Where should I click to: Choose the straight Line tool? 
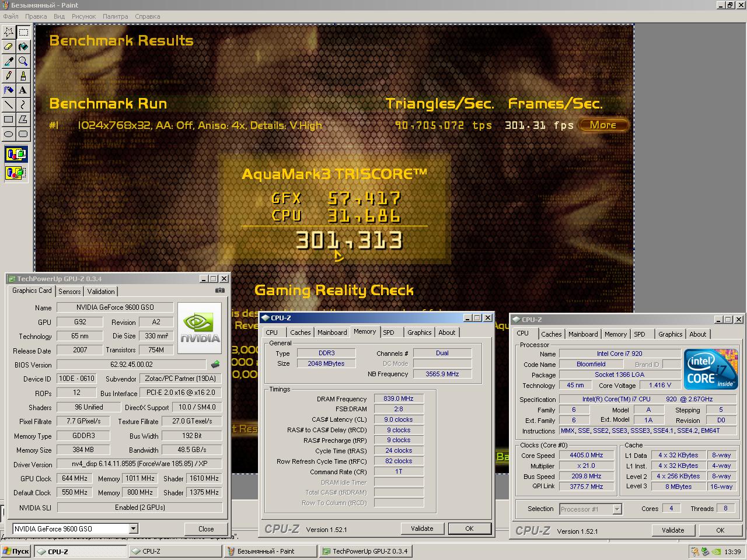(9, 105)
